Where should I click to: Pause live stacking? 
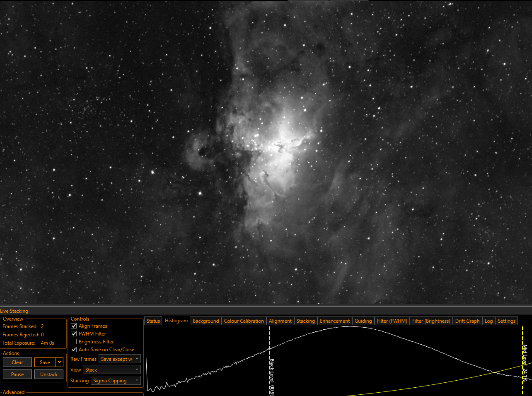(17, 374)
